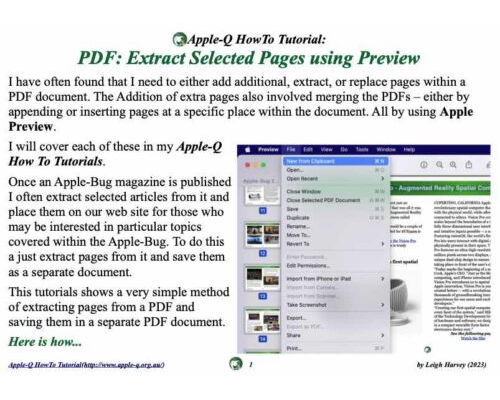
Task: Click the green "PDF: Extract Selected Pages" title
Action: (x=249, y=58)
